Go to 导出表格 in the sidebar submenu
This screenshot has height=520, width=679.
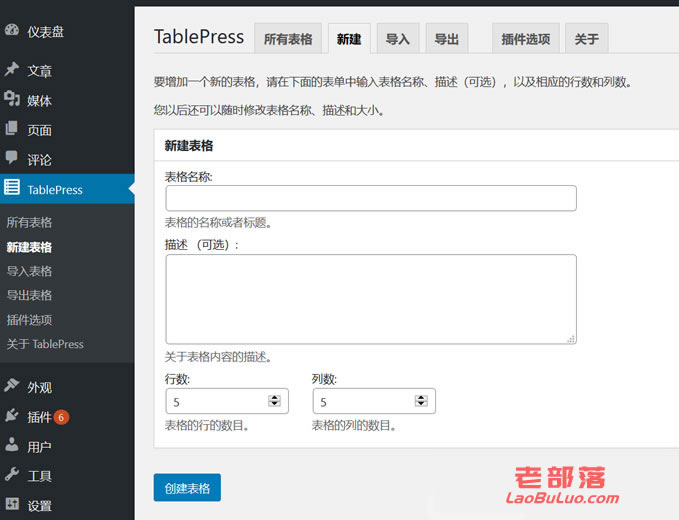[29, 295]
